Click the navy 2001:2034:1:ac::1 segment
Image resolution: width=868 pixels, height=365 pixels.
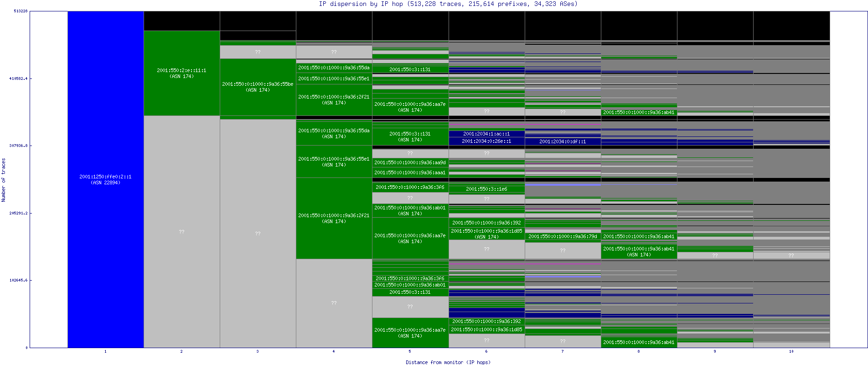487,134
